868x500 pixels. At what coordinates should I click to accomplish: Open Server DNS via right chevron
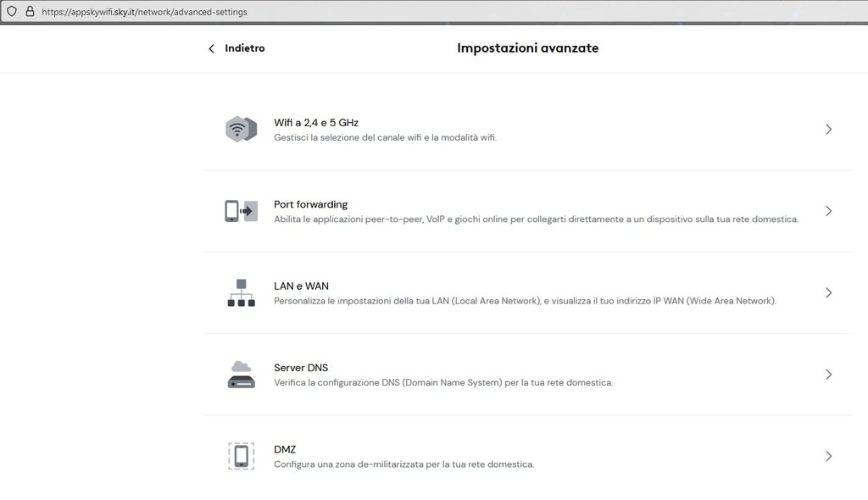tap(828, 375)
